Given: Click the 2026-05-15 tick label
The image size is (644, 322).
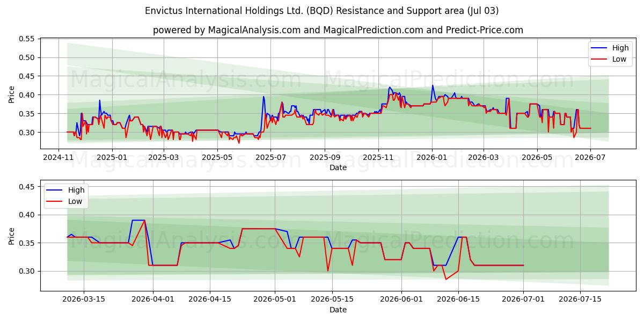Looking at the screenshot, I should tap(332, 299).
